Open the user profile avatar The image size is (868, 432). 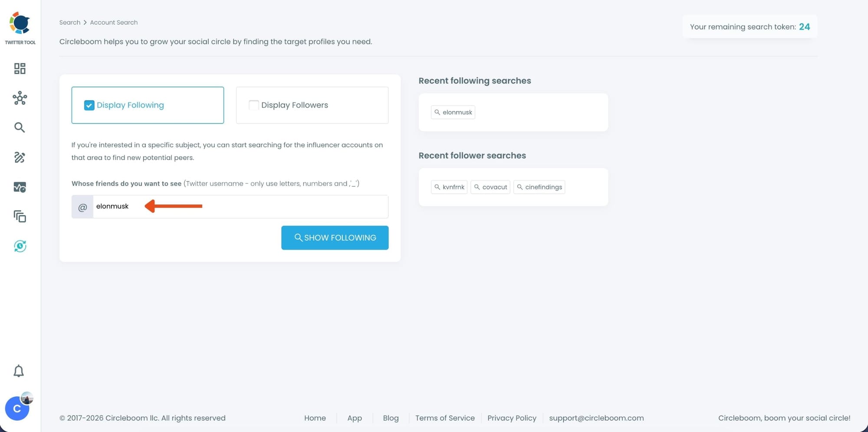(x=17, y=408)
